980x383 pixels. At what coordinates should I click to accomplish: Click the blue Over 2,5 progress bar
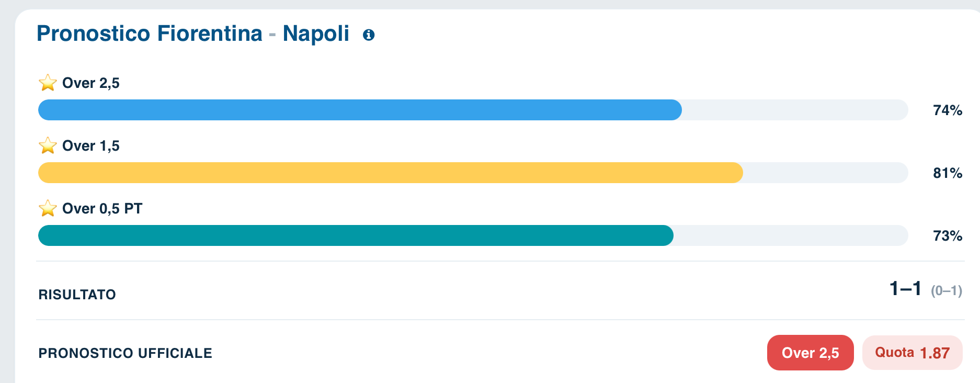click(x=473, y=110)
